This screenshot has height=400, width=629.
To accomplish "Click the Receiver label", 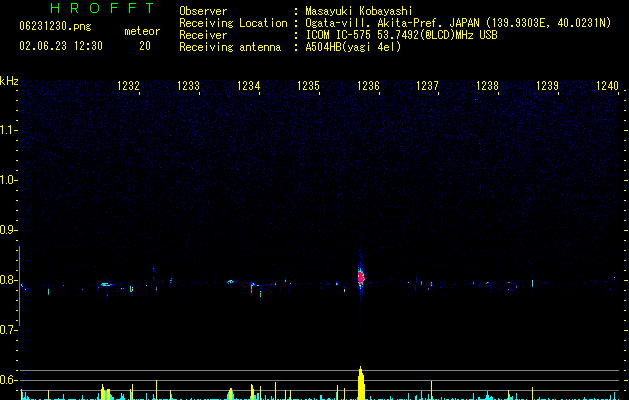I will tap(203, 35).
